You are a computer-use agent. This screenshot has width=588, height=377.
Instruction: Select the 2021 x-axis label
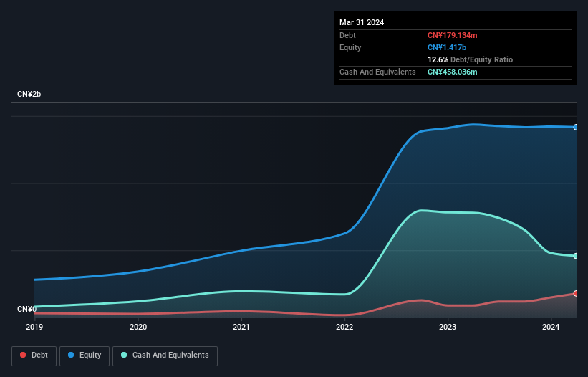241,327
